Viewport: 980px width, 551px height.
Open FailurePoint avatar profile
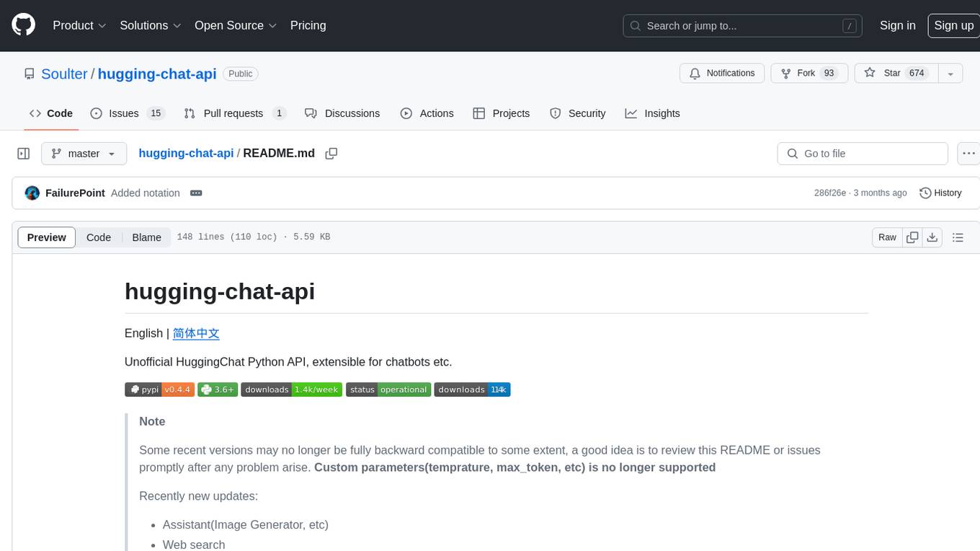(x=32, y=193)
